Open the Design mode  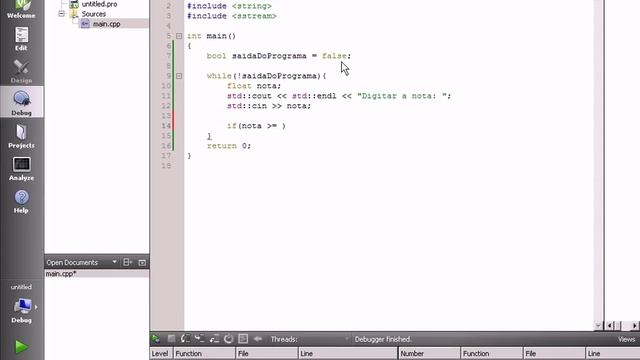click(x=21, y=71)
